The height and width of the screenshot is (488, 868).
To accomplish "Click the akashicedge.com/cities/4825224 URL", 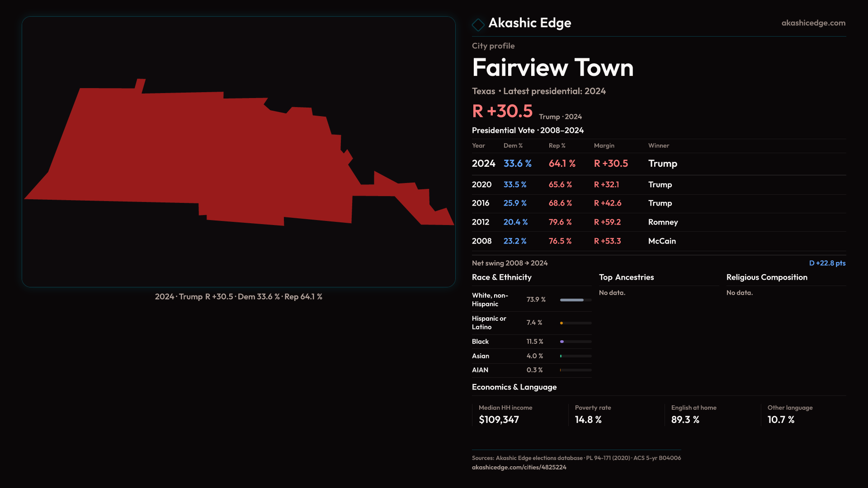I will pyautogui.click(x=519, y=467).
